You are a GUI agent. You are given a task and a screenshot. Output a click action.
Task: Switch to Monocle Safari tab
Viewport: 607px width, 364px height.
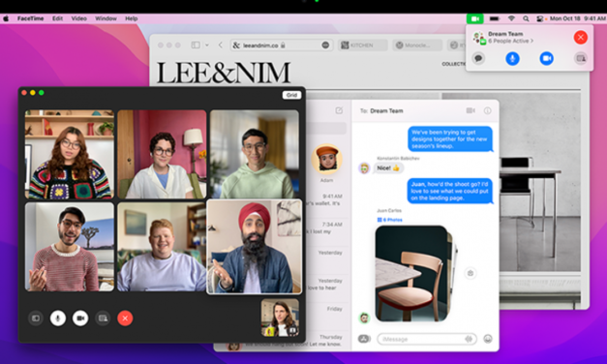coord(417,45)
